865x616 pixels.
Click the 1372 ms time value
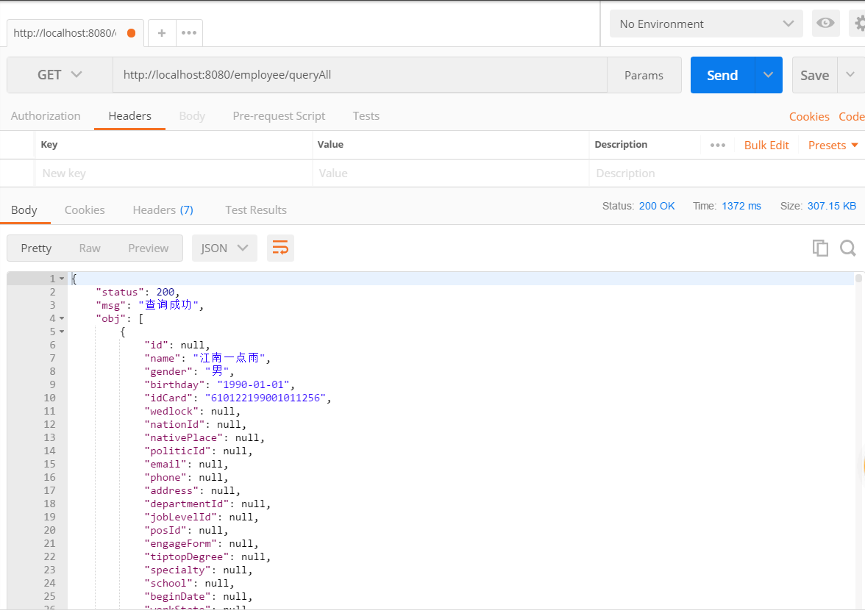pos(741,206)
